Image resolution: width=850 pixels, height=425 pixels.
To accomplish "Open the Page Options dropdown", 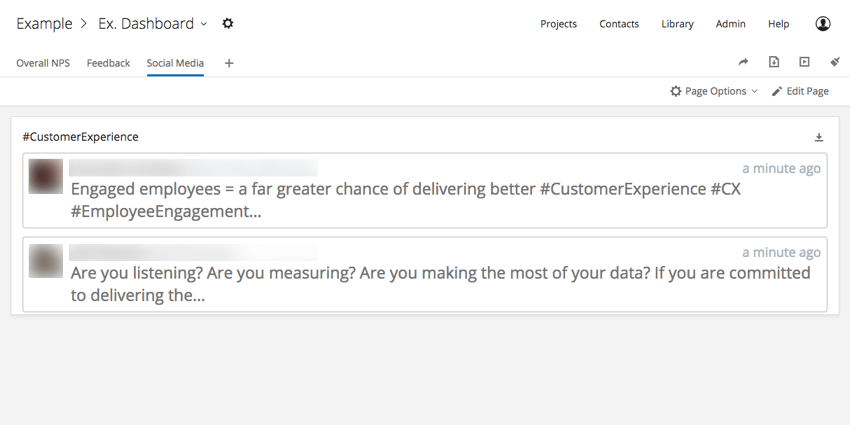I will point(713,91).
